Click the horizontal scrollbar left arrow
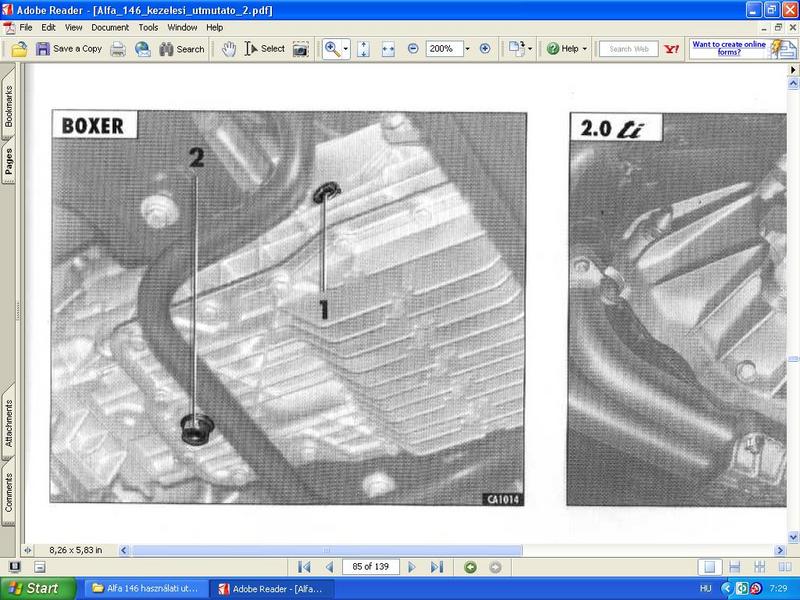Viewport: 800px width, 600px height. [123, 550]
